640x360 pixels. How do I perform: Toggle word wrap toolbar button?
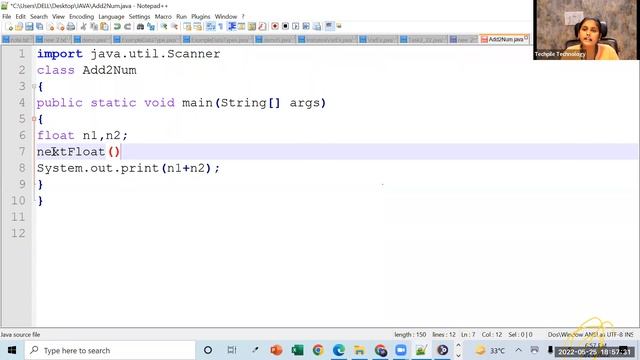tap(211, 27)
